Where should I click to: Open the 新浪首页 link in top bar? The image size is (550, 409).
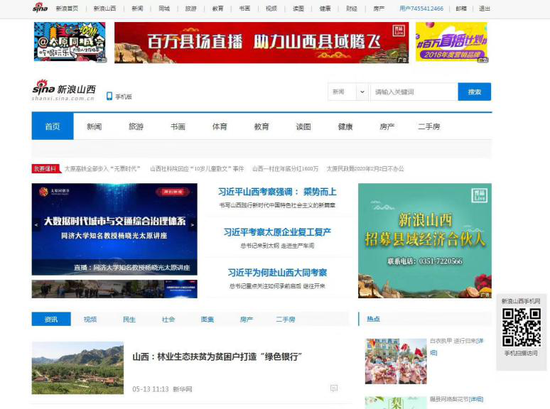pos(67,8)
